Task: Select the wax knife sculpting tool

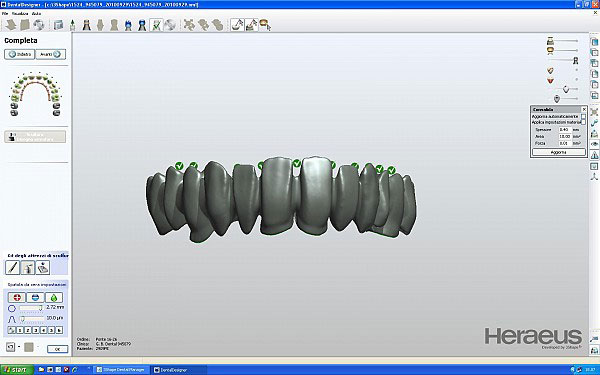Action: coord(12,267)
